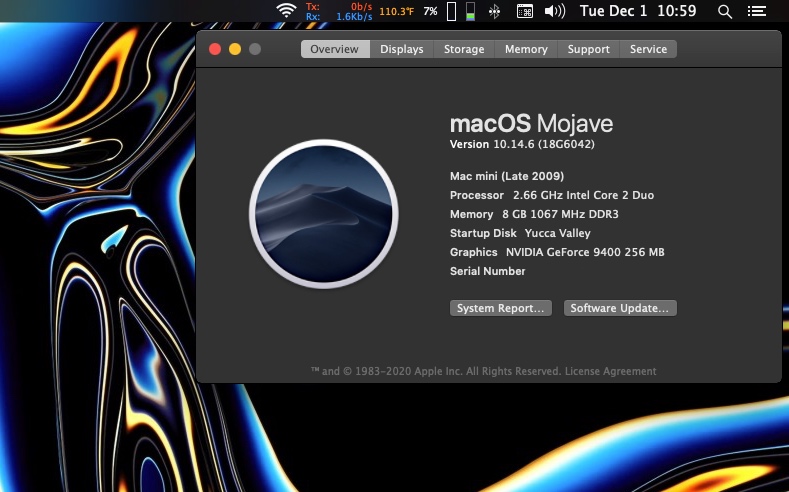
Task: Click the Mac mini (Late 2009) text
Action: 507,176
